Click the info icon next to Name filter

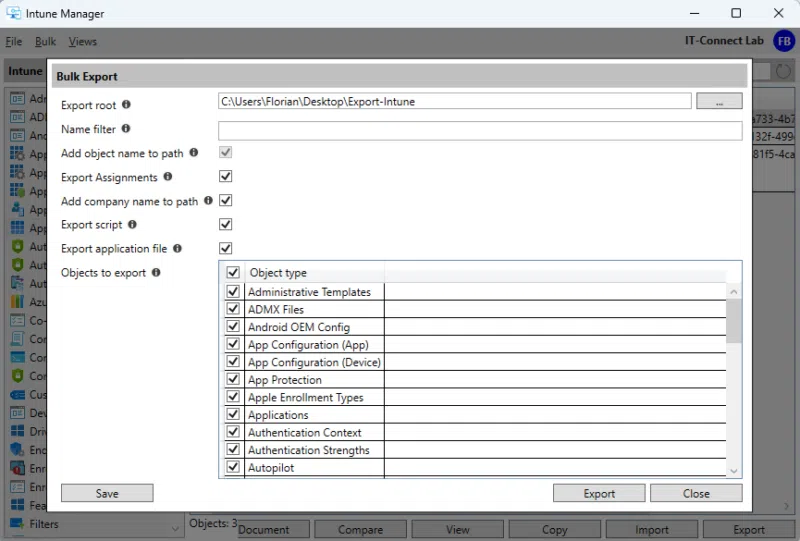(126, 129)
